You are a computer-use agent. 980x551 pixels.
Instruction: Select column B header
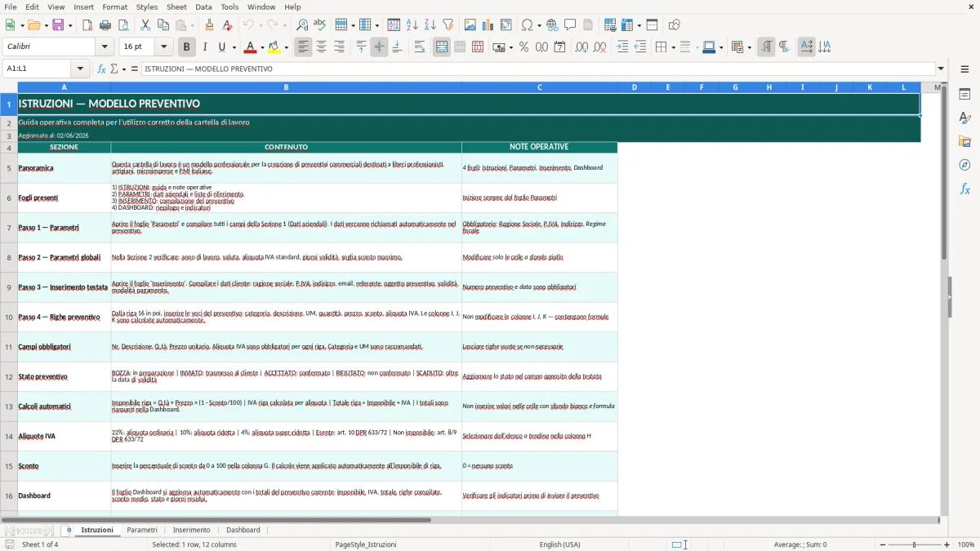(x=286, y=87)
